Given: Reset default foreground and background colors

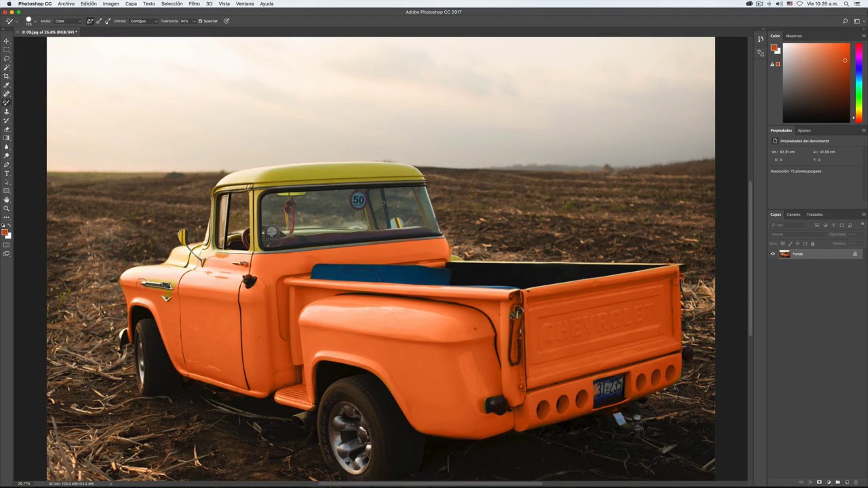Looking at the screenshot, I should point(3,225).
